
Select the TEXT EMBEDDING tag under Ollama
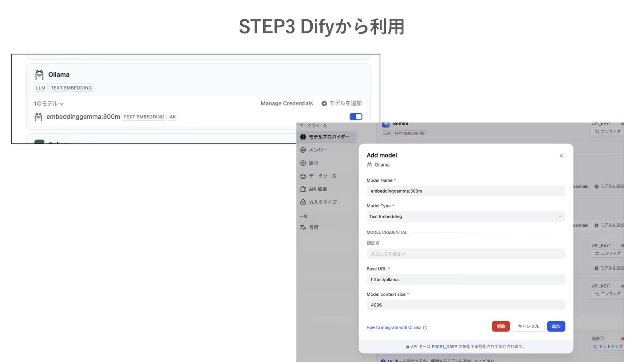(x=71, y=88)
